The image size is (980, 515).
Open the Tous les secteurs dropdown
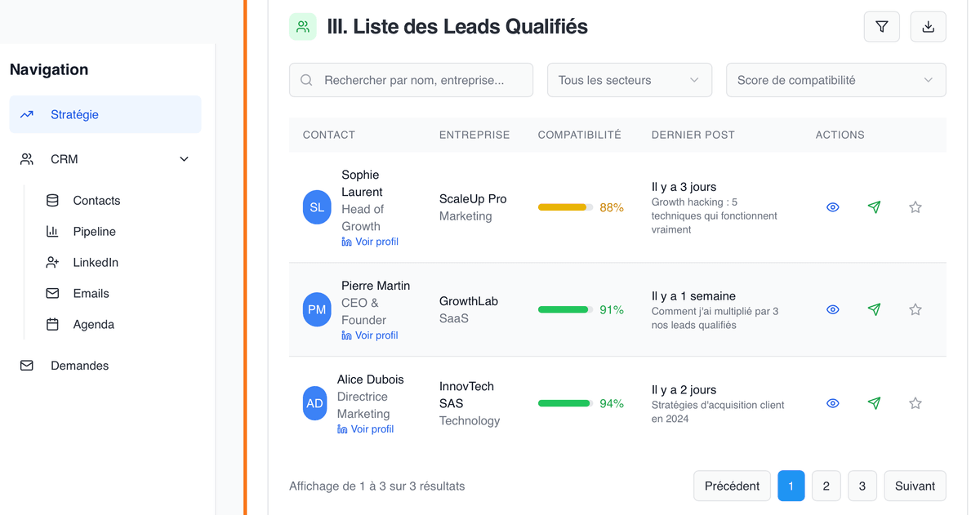[x=629, y=80]
